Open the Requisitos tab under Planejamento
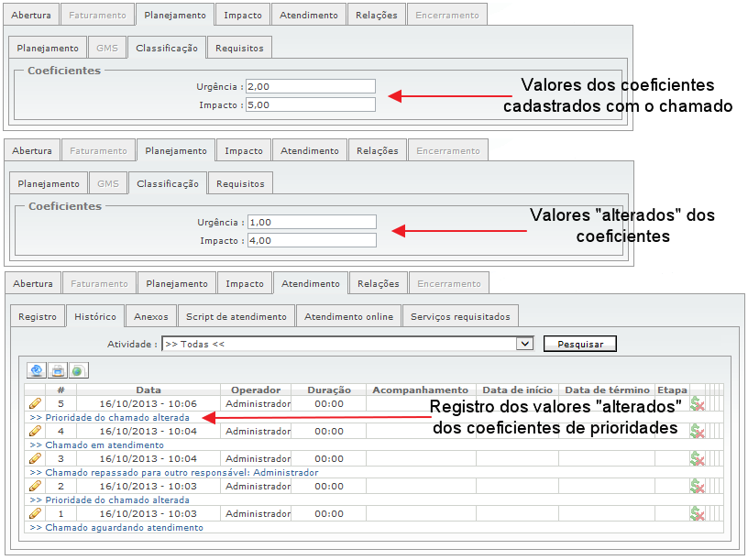 click(239, 47)
